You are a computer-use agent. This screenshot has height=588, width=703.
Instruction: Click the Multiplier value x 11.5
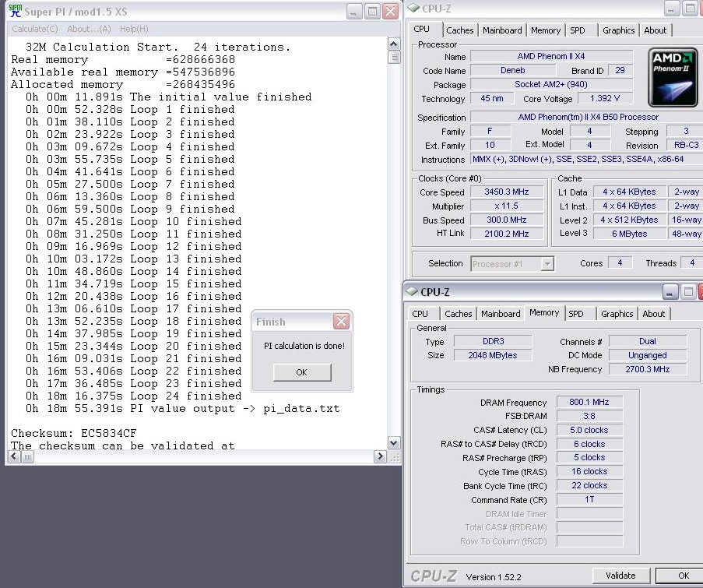point(507,206)
